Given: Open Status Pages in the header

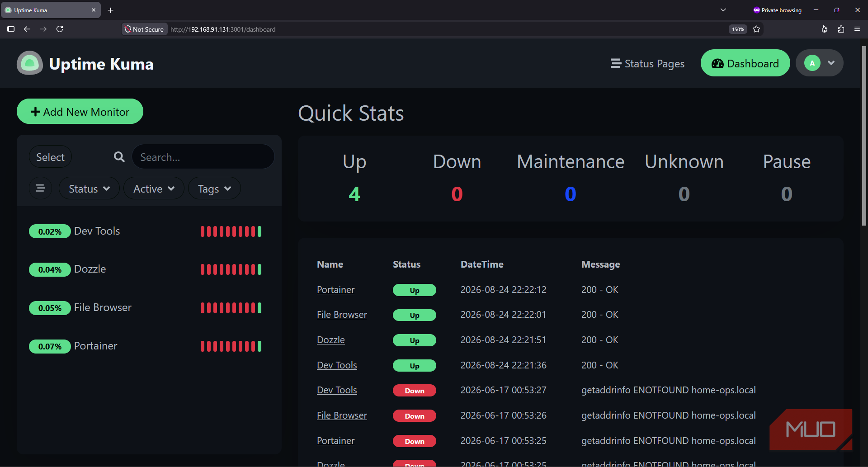Looking at the screenshot, I should point(647,64).
